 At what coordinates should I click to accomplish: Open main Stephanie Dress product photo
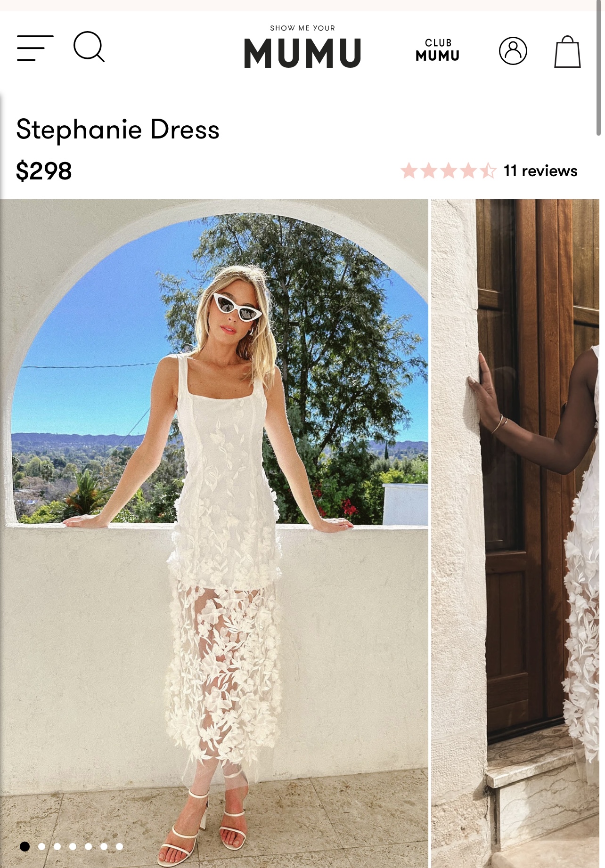pyautogui.click(x=214, y=533)
